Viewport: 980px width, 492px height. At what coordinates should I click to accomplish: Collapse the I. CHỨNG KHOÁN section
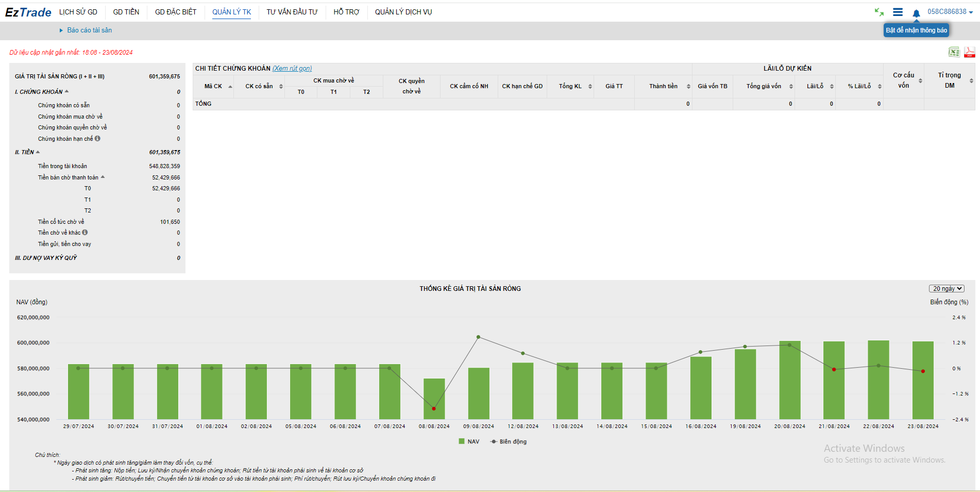67,91
